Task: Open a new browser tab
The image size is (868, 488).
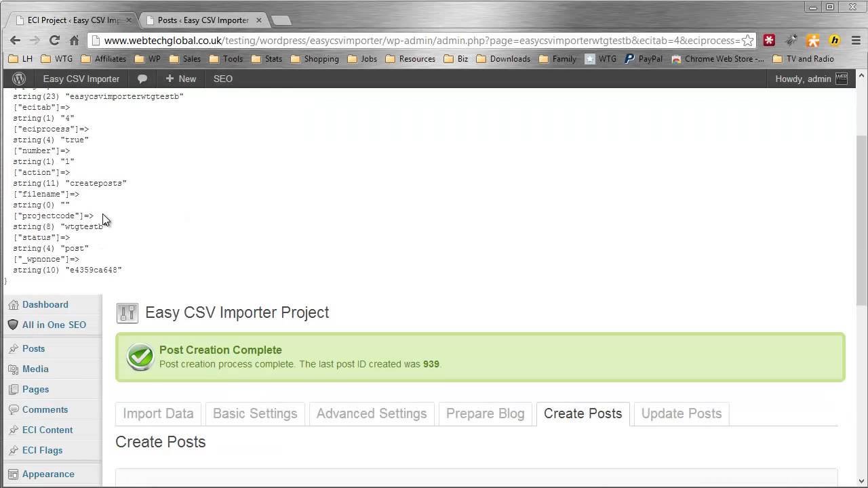Action: pyautogui.click(x=281, y=20)
